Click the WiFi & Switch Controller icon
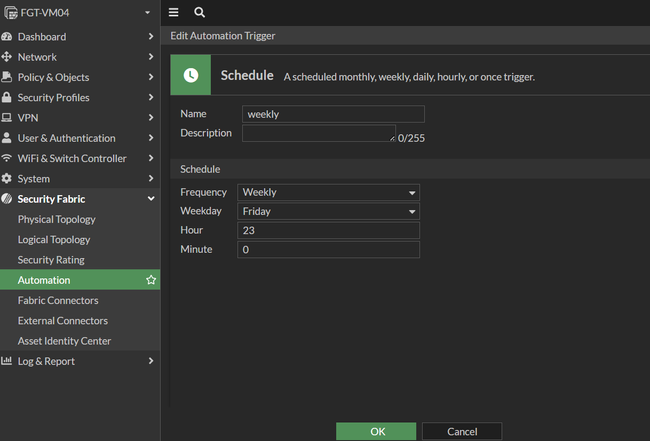This screenshot has width=650, height=441. click(7, 159)
